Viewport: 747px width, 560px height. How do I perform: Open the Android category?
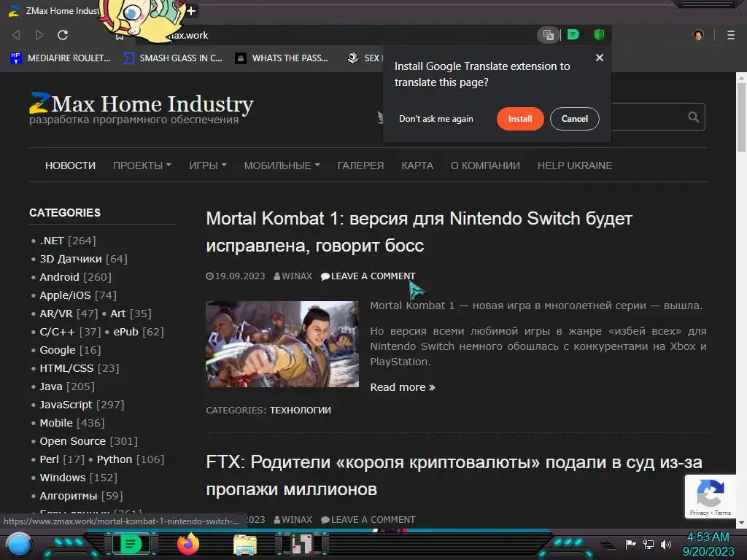[x=59, y=277]
